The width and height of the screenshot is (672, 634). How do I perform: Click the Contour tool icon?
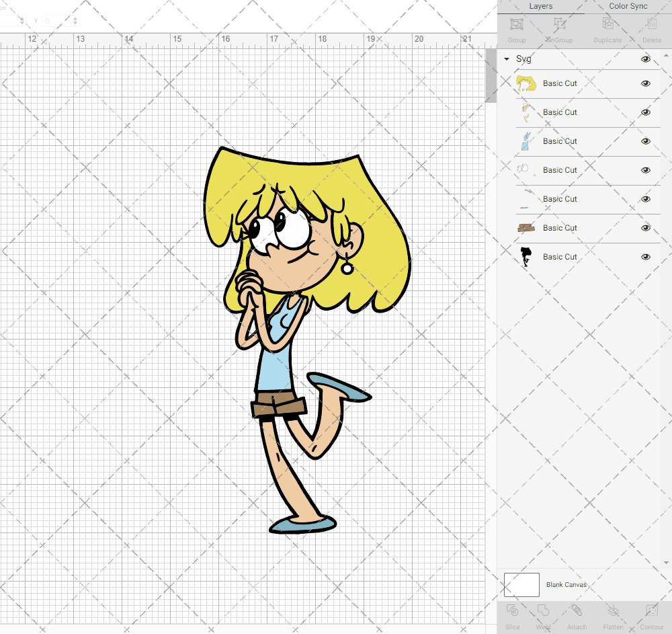pos(651,610)
